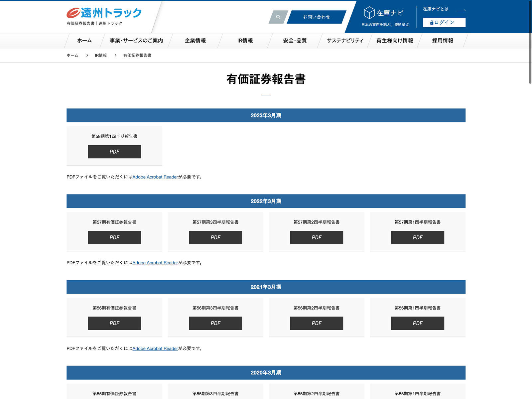Follow Adobe Acrobat Reader link under 2023年3月期

click(x=155, y=177)
